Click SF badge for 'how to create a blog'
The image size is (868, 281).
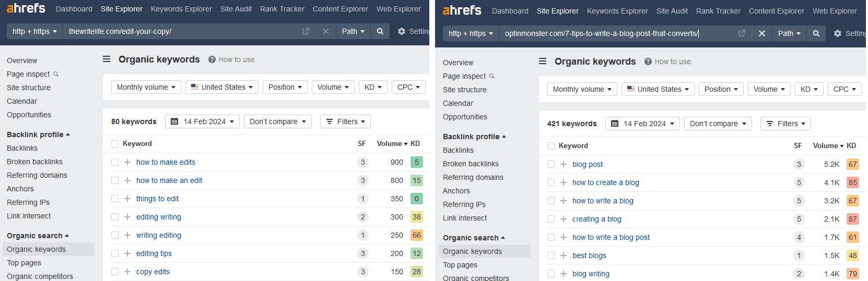click(799, 182)
